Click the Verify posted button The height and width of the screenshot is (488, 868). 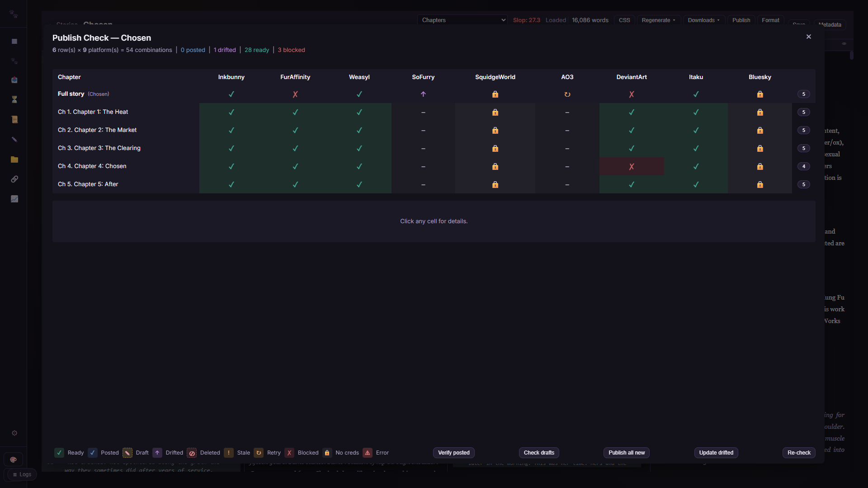point(454,453)
